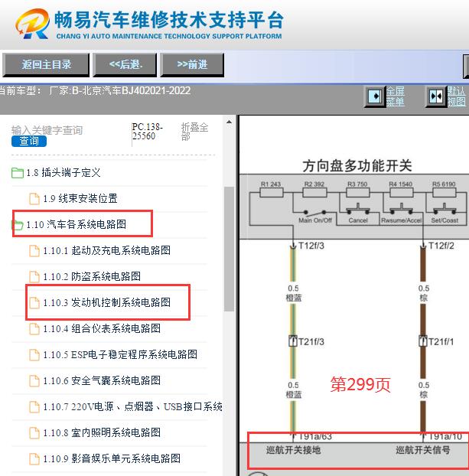Click the R4 1540 resistor label
The image size is (469, 476).
401,184
